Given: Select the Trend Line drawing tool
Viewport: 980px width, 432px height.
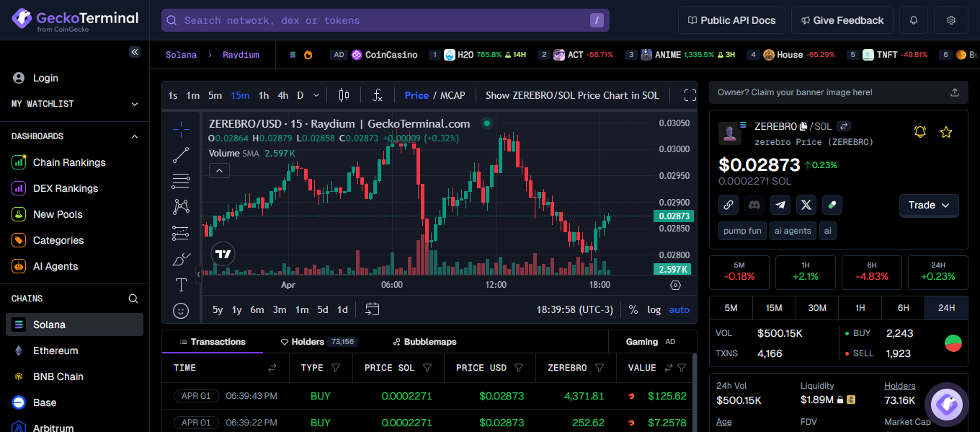Looking at the screenshot, I should 181,154.
